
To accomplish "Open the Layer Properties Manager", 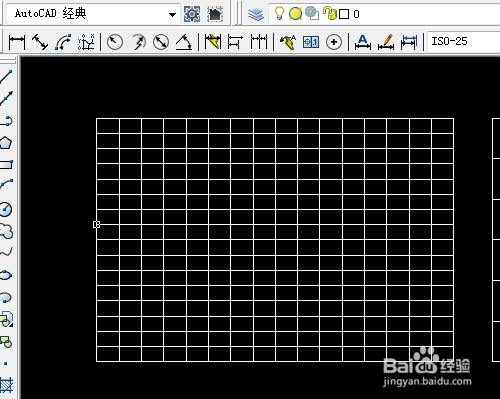I will tap(256, 14).
